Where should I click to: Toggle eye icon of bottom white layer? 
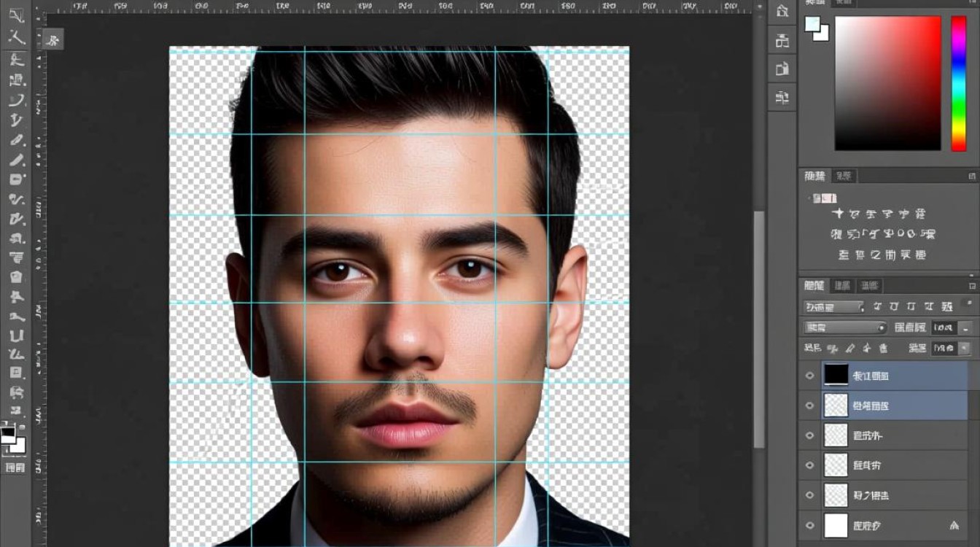(x=809, y=525)
